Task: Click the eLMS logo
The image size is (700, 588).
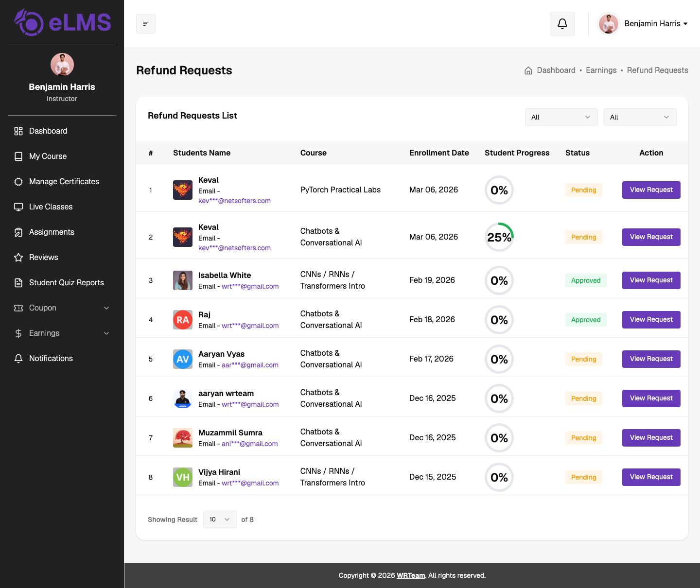Action: [62, 22]
